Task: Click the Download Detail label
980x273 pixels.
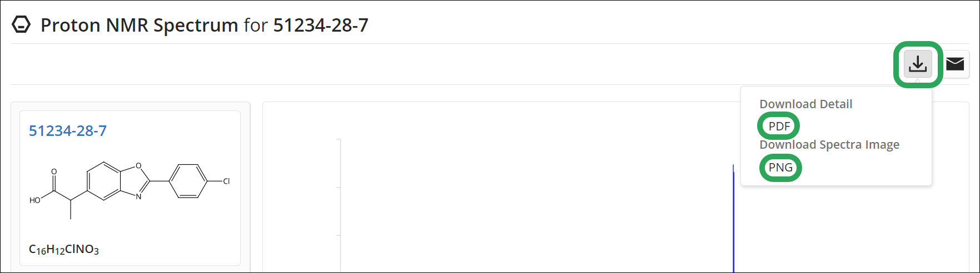Action: coord(805,104)
